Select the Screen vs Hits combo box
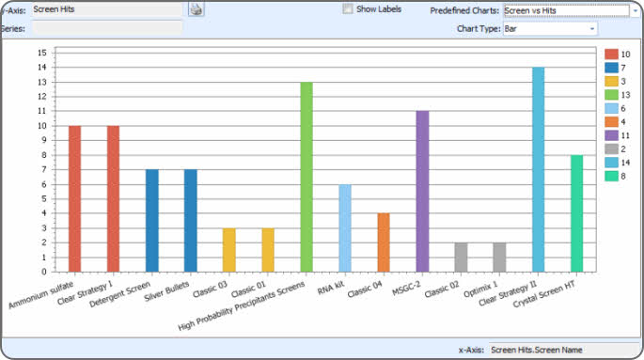Screen dimensions: 644x360 point(566,10)
